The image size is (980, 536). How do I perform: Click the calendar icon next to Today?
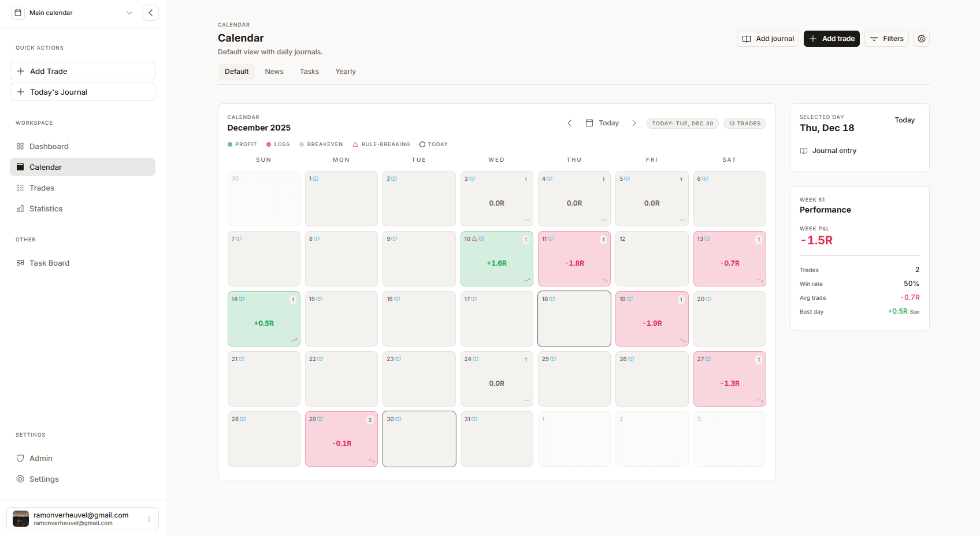point(589,123)
